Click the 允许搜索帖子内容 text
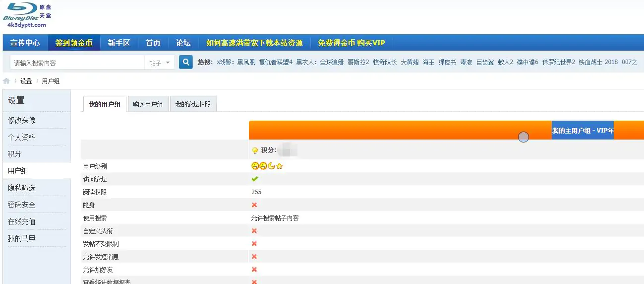This screenshot has height=284, width=644. (275, 217)
